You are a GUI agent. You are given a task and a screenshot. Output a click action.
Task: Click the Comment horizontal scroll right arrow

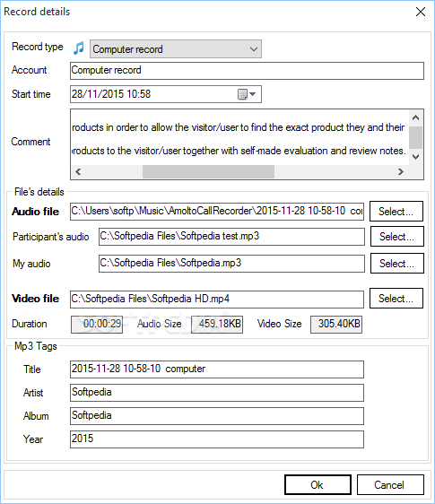(401, 171)
